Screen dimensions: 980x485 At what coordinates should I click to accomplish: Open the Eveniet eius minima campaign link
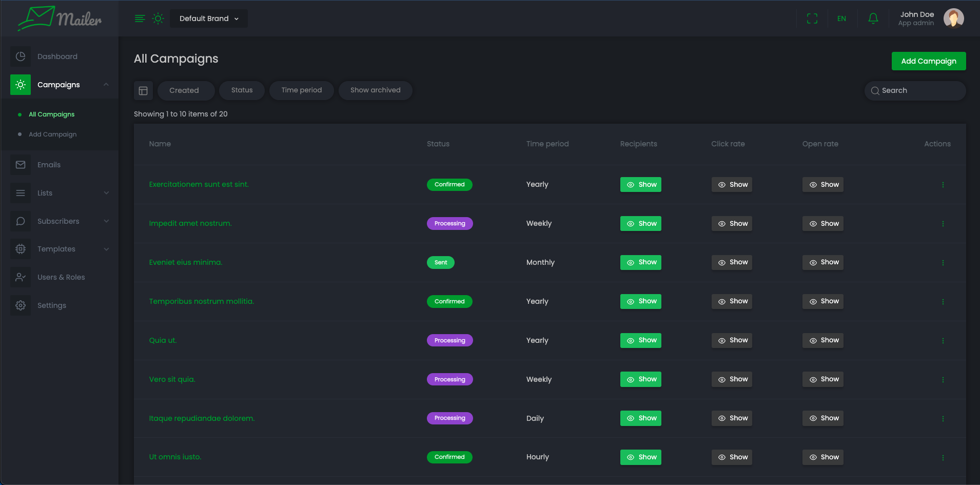tap(186, 262)
